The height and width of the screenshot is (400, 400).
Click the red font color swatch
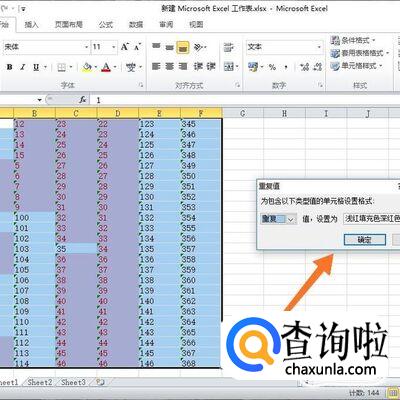click(106, 67)
